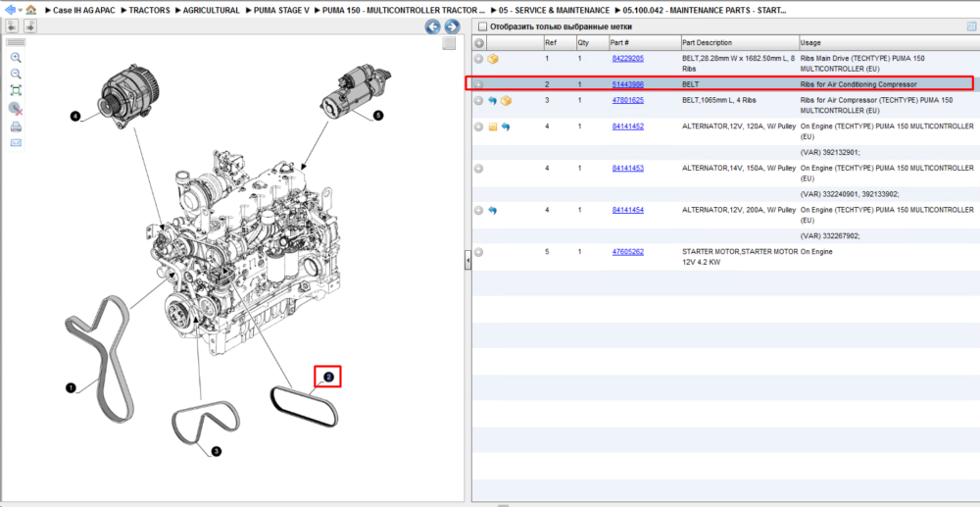The height and width of the screenshot is (507, 980).
Task: Click supersession arrow on the 47801625 row
Action: (493, 101)
